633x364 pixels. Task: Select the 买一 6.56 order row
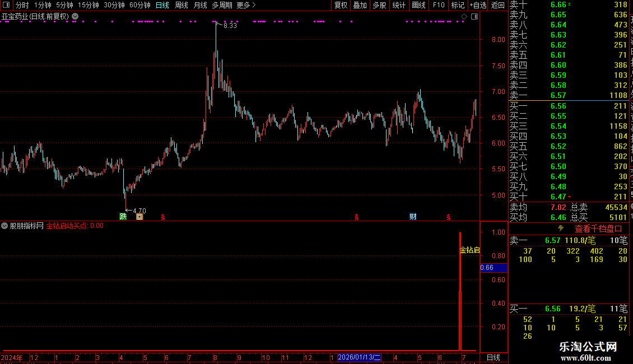tap(569, 106)
